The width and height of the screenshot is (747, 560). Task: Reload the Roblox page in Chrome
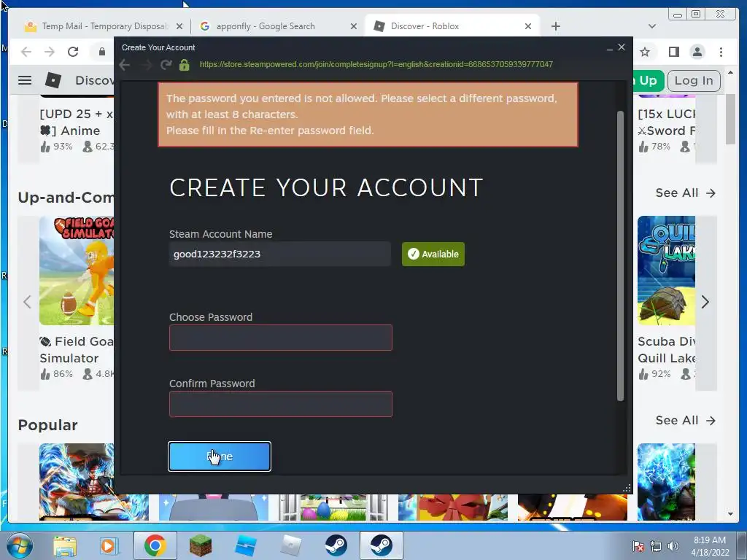73,52
